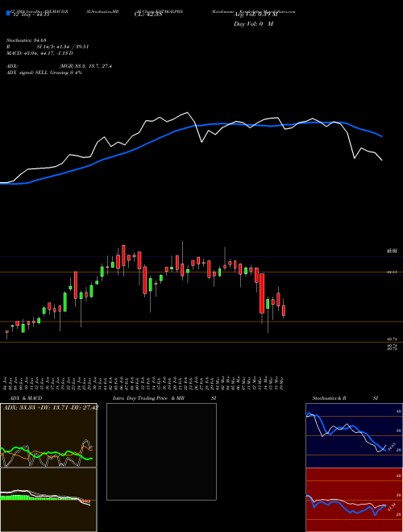This screenshot has height=532, width=403.
Task: Click the 'MACD: 43.04, 44.17, -1.13 D' readout
Action: point(39,53)
